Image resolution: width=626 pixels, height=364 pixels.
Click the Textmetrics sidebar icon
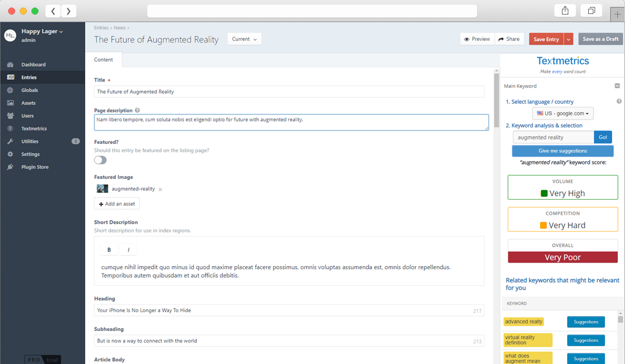10,129
